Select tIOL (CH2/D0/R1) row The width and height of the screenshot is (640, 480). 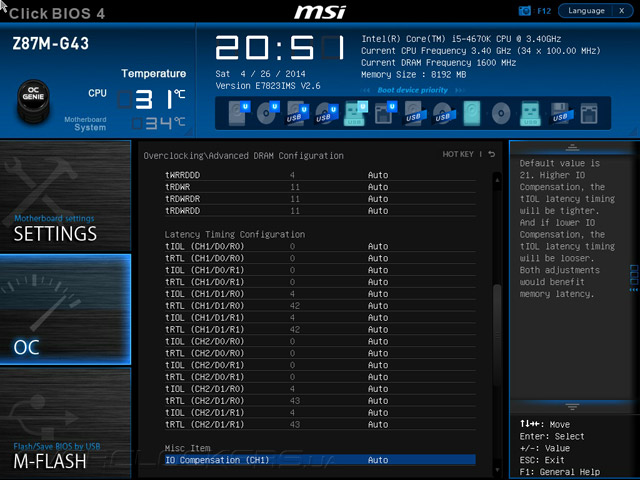coord(320,365)
